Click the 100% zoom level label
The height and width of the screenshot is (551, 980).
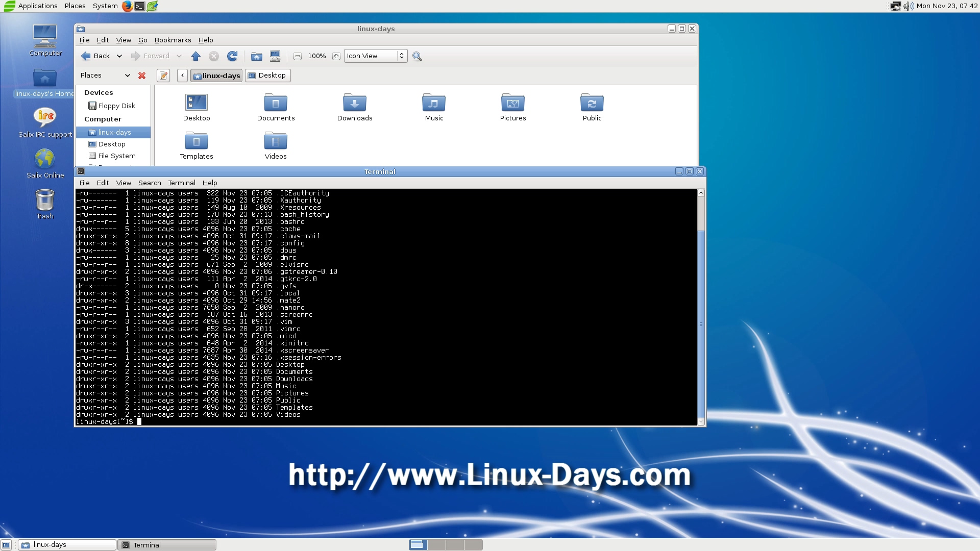click(x=316, y=56)
